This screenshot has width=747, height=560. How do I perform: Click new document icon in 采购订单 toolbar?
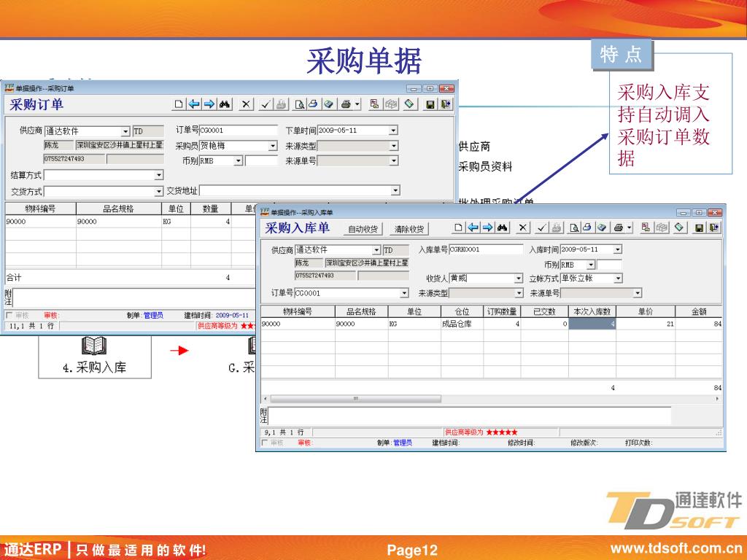179,104
